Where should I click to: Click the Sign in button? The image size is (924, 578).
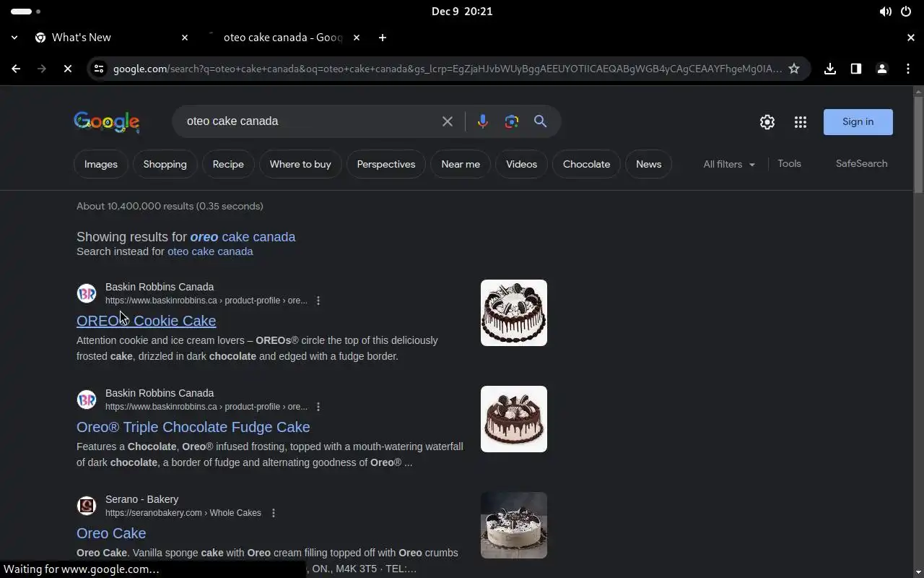click(858, 122)
